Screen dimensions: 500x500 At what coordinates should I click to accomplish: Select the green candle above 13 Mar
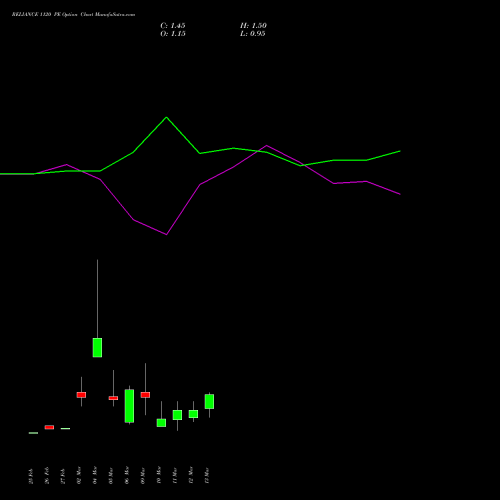click(x=209, y=401)
